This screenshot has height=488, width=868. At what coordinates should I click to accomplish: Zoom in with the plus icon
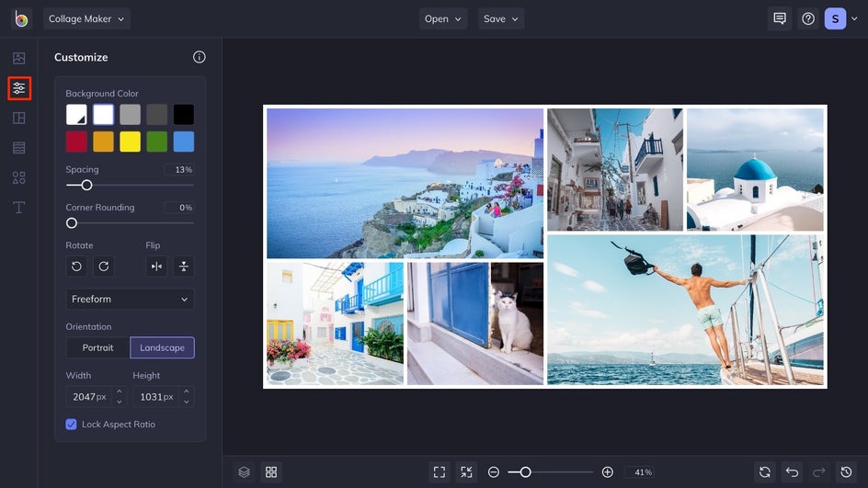click(x=607, y=472)
